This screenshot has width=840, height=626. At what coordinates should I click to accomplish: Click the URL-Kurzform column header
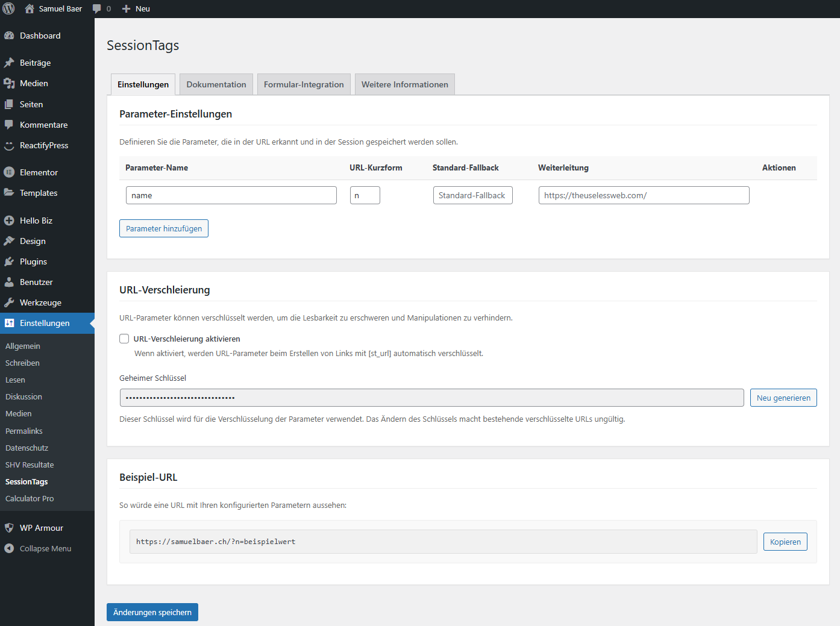(376, 167)
